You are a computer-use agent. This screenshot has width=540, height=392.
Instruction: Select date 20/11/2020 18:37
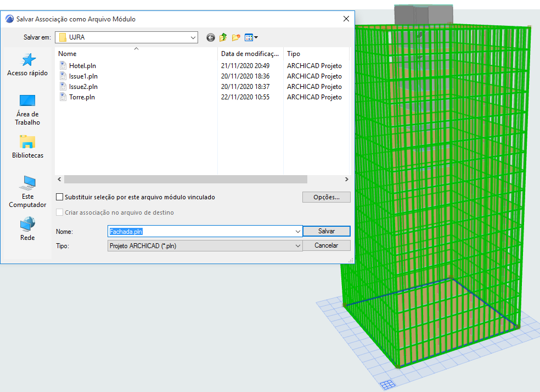coord(245,86)
